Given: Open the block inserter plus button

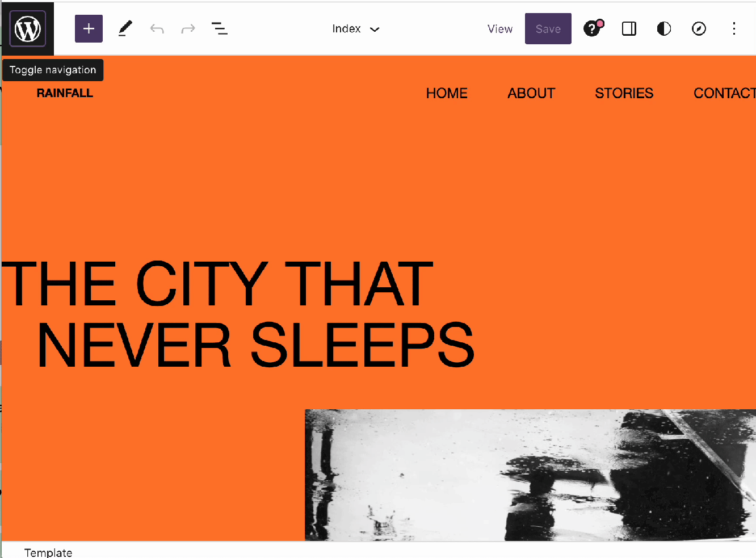Looking at the screenshot, I should (89, 28).
